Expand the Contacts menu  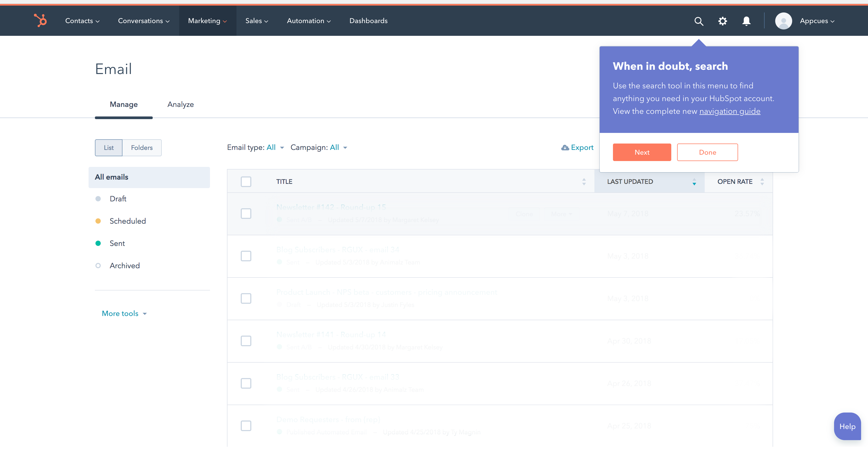coord(82,21)
